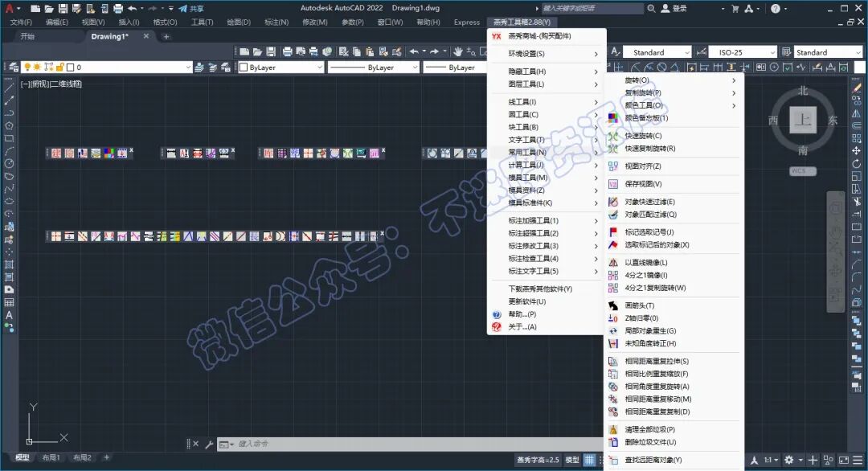
Task: Select 相同距离重复移动(M) tool
Action: (x=674, y=399)
